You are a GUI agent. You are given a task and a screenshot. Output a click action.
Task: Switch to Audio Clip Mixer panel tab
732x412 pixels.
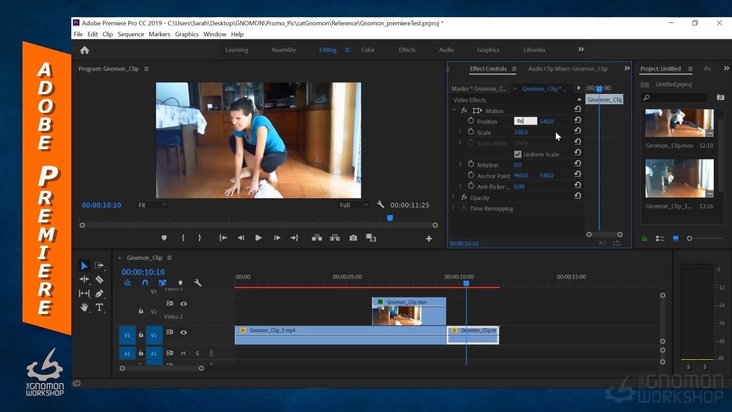point(567,69)
